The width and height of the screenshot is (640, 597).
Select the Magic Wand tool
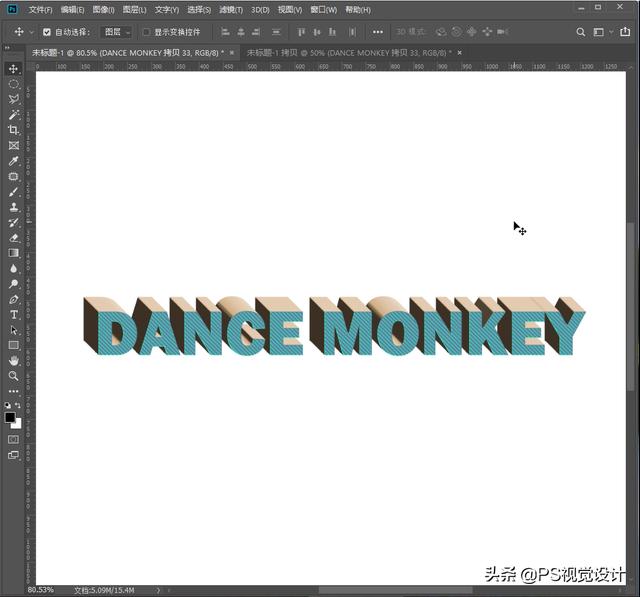13,115
